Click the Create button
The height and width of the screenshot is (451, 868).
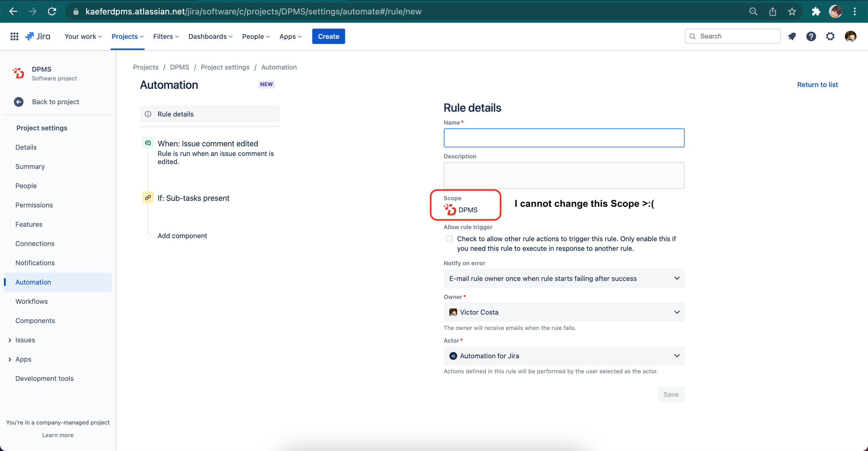tap(328, 36)
